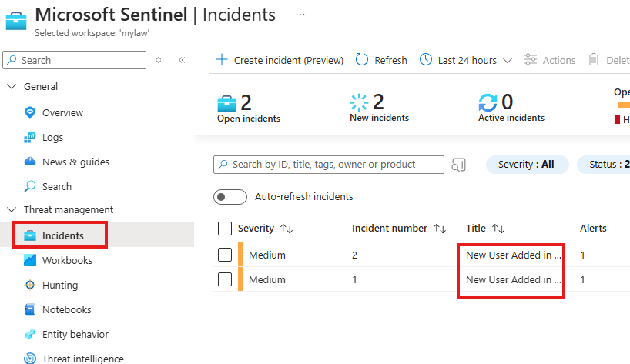Viewport: 630px width, 364px height.
Task: Open Threat intelligence in the sidebar
Action: [x=82, y=359]
